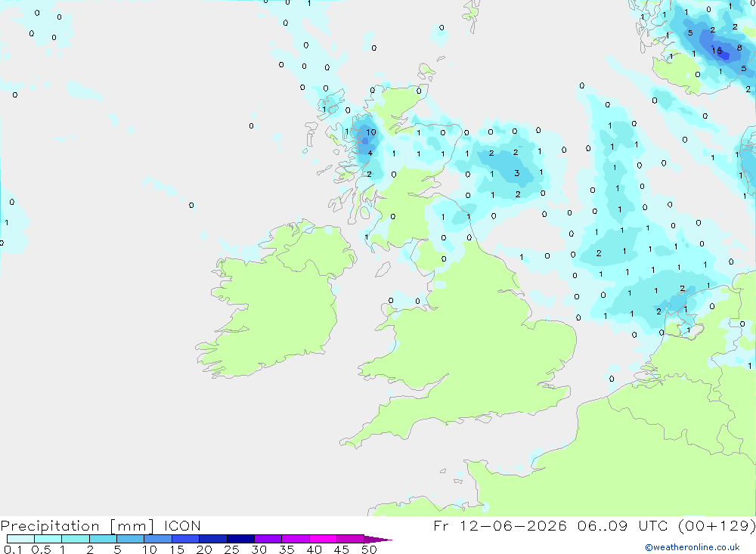756x554 pixels.
Task: Select the legend swatch between 5 and 10
Action: point(131,539)
